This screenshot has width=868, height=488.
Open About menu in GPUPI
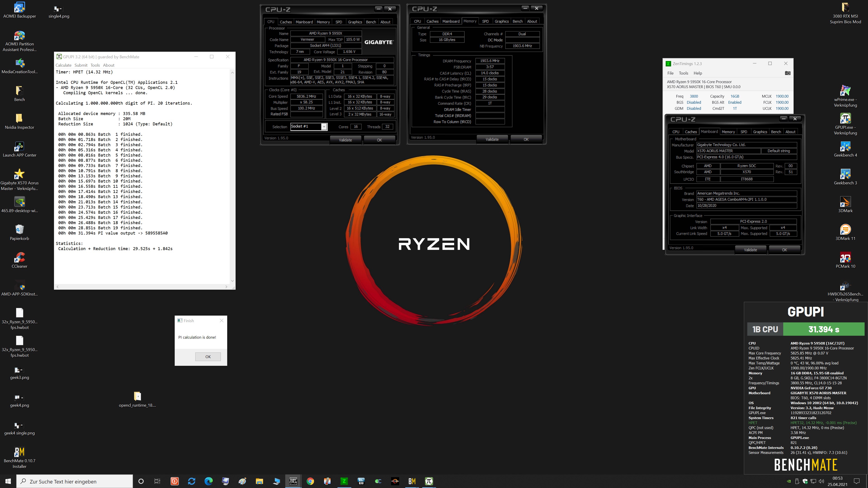(x=108, y=65)
